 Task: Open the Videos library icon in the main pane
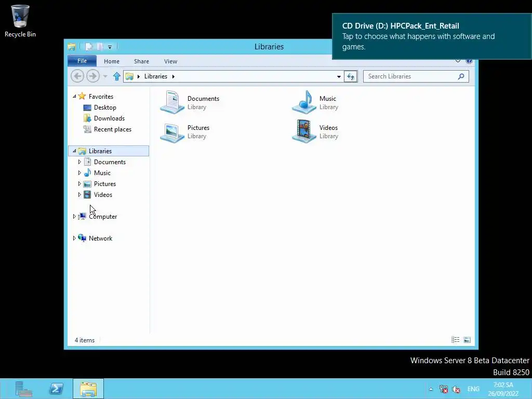(304, 131)
